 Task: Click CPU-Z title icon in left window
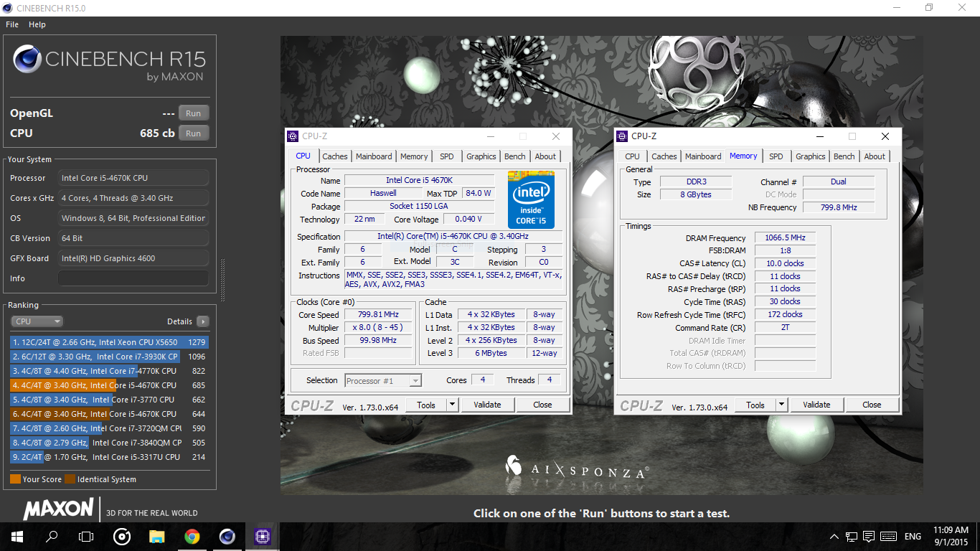[292, 136]
